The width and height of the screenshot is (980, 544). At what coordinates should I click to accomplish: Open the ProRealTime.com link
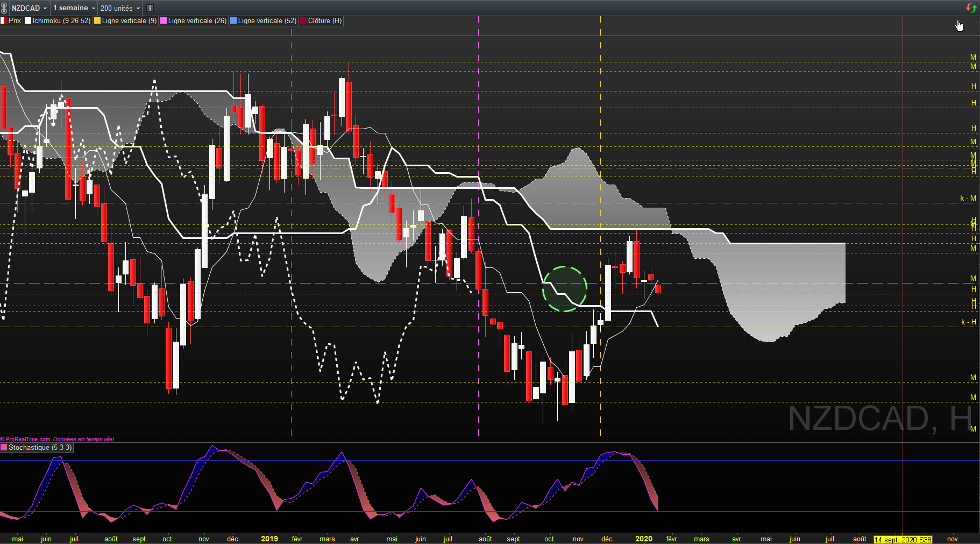(x=28, y=439)
